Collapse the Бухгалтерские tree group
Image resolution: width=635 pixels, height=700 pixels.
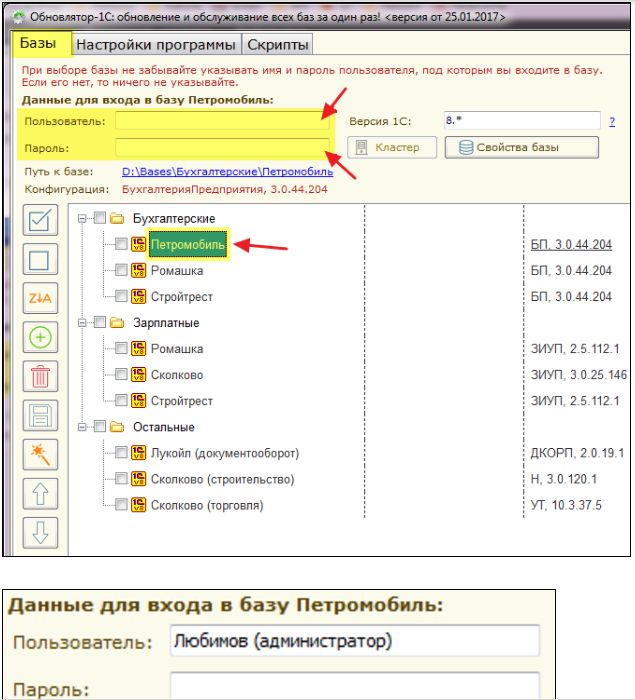[x=82, y=218]
